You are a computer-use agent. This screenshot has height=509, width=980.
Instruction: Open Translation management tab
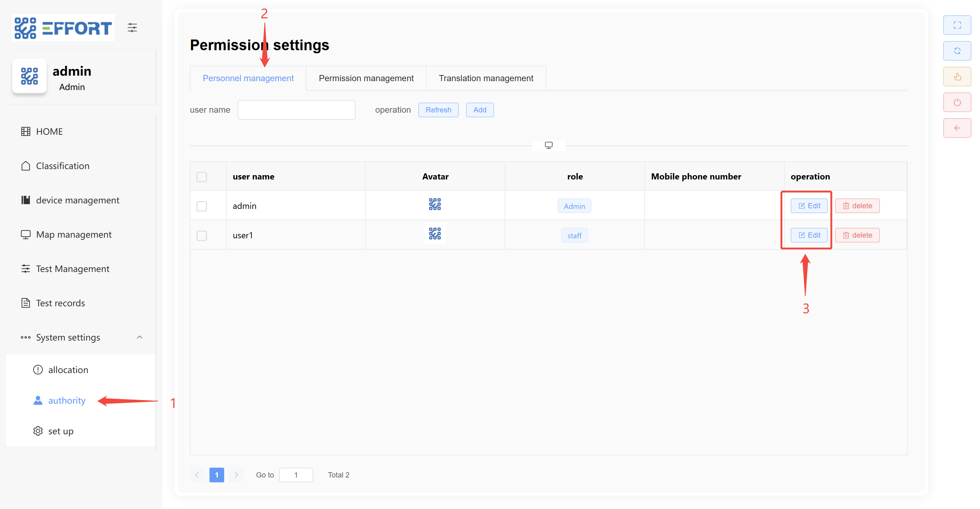click(x=485, y=78)
